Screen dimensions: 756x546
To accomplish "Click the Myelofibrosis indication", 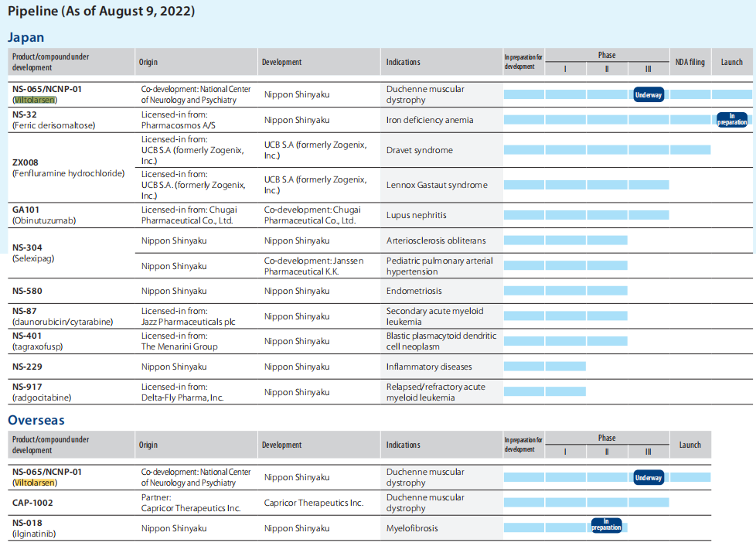I will (413, 528).
